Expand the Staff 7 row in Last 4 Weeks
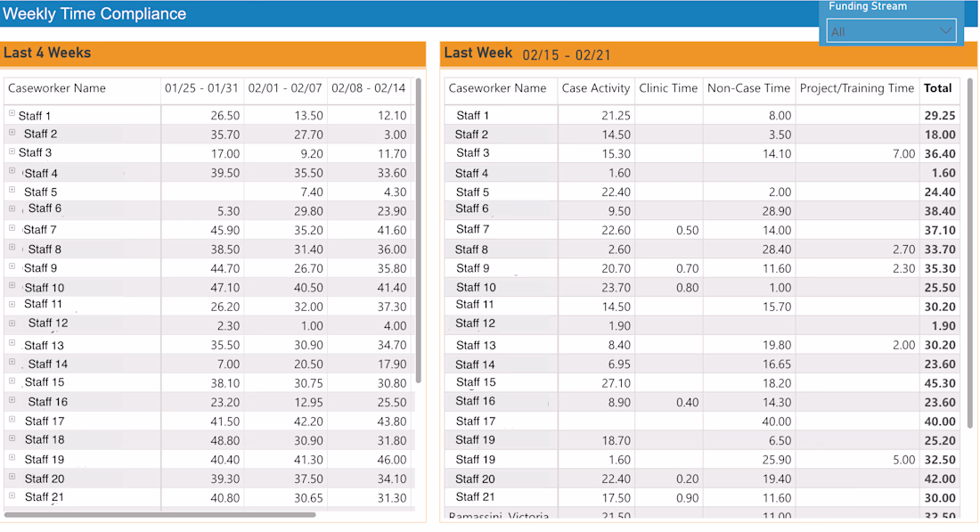Viewport: 980px width, 532px height. coord(12,228)
